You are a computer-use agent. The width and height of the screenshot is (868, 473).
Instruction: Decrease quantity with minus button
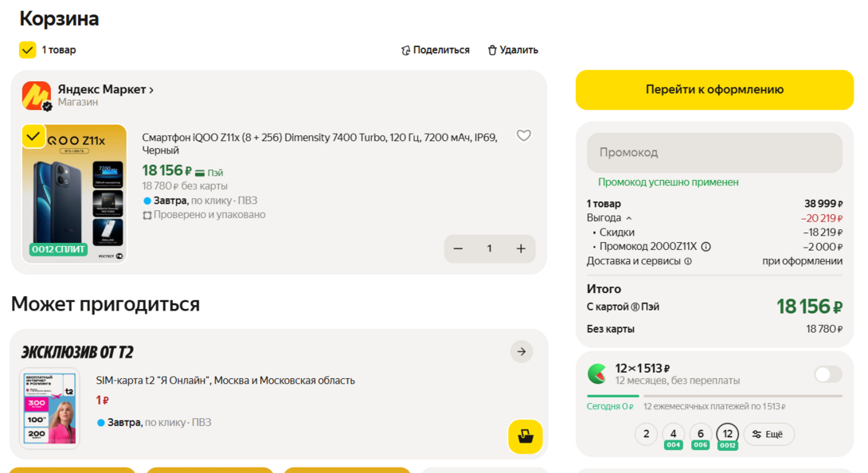coord(458,248)
